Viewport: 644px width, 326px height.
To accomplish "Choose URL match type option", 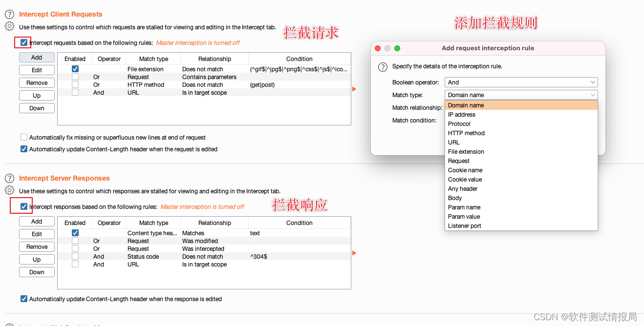I will coord(521,143).
